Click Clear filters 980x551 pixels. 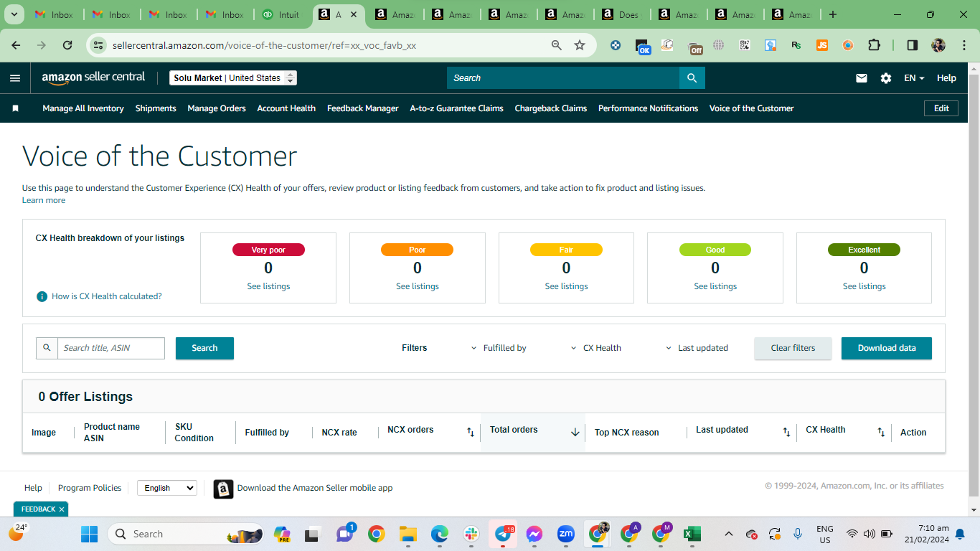coord(793,348)
